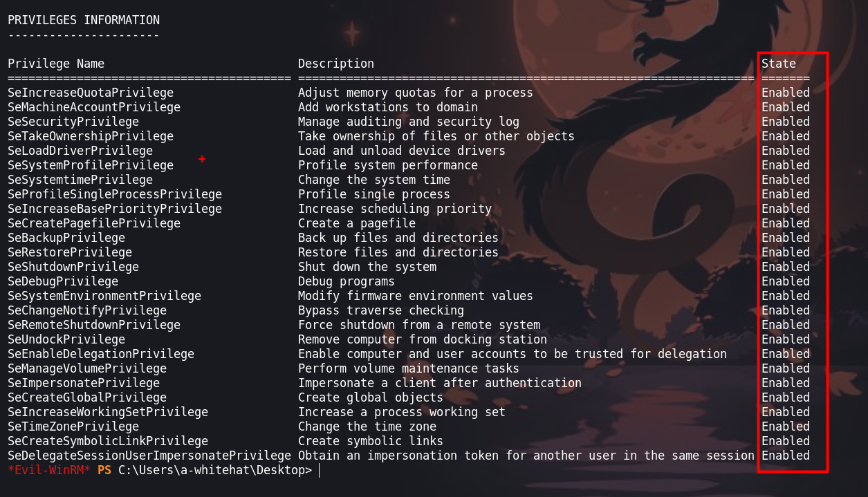Click the "Shut down the system" description
This screenshot has height=497, width=868.
[x=367, y=267]
